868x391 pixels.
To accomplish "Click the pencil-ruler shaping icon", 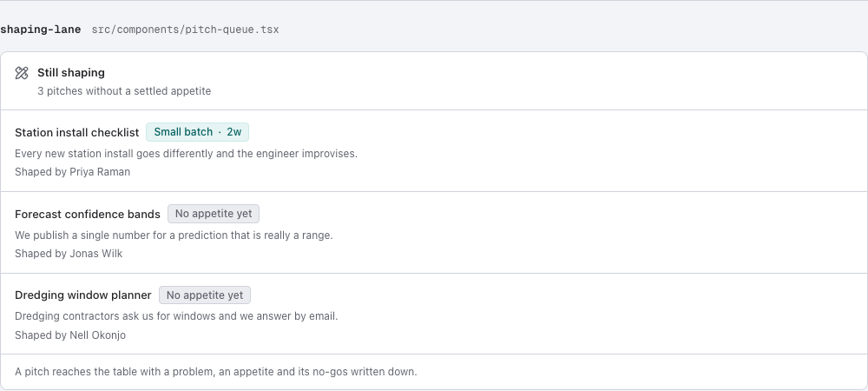I will 22,73.
